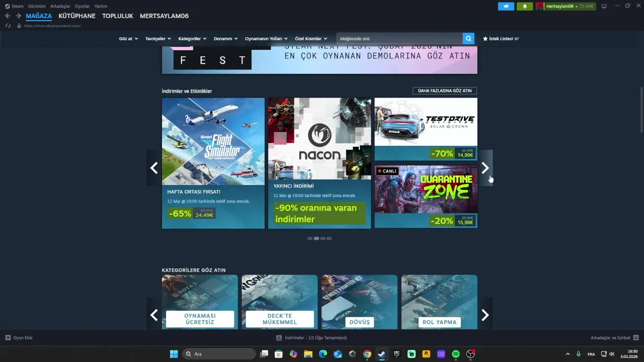Open Task View on the taskbar
644x362 pixels.
(x=264, y=354)
